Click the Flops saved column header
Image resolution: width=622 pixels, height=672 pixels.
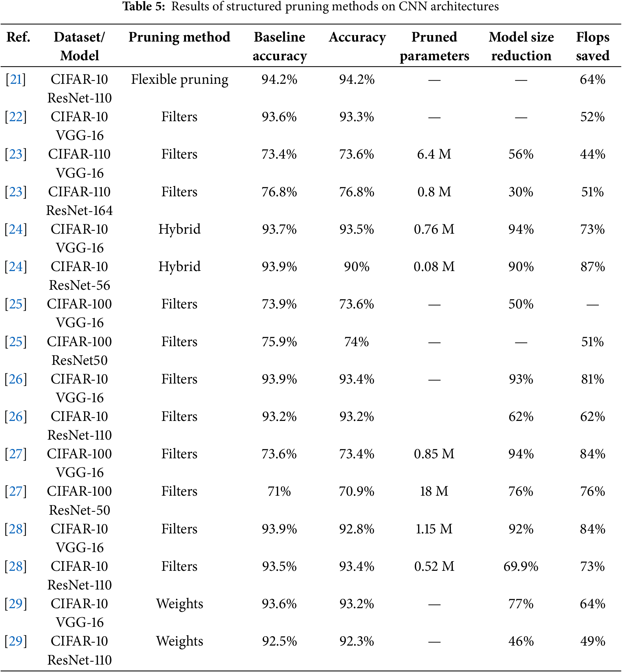[592, 46]
